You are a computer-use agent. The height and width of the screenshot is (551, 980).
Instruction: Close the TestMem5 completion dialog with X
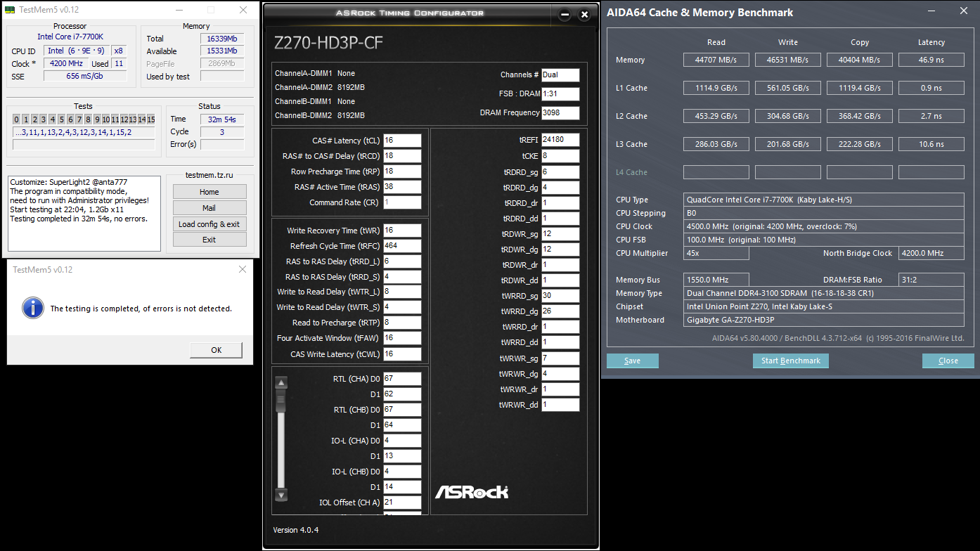click(x=243, y=269)
